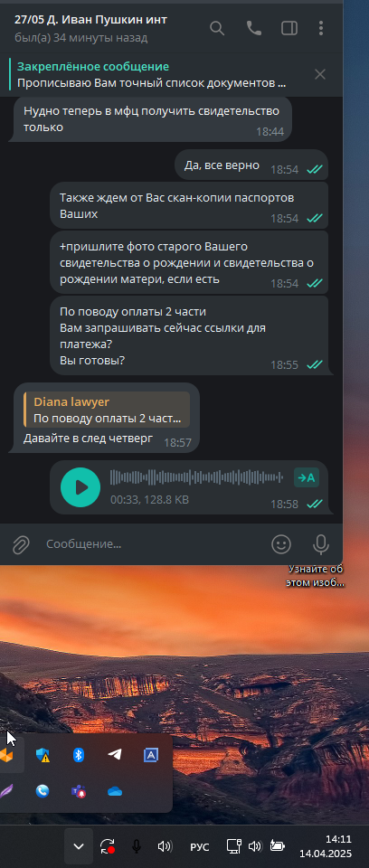Open Windows Security shield tray icon
Image resolution: width=369 pixels, height=868 pixels.
(43, 754)
